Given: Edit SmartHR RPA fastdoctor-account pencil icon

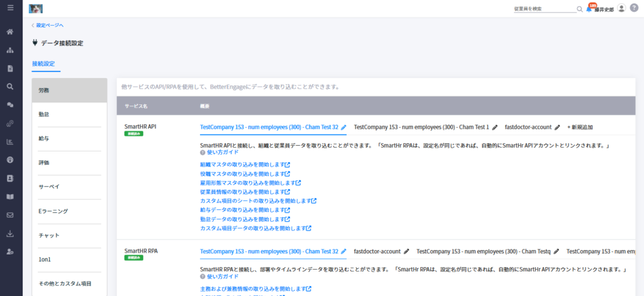Looking at the screenshot, I should click(406, 251).
